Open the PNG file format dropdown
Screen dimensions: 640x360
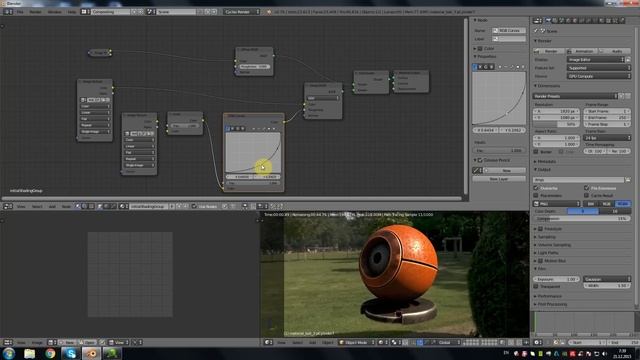[x=557, y=204]
